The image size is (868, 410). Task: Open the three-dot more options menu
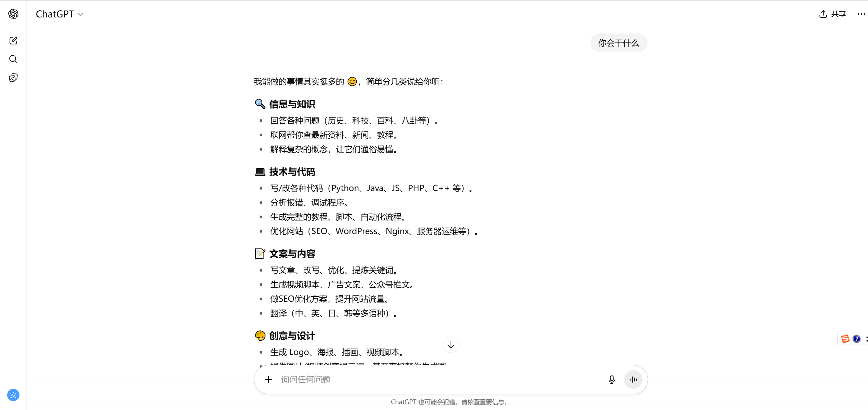pyautogui.click(x=861, y=14)
